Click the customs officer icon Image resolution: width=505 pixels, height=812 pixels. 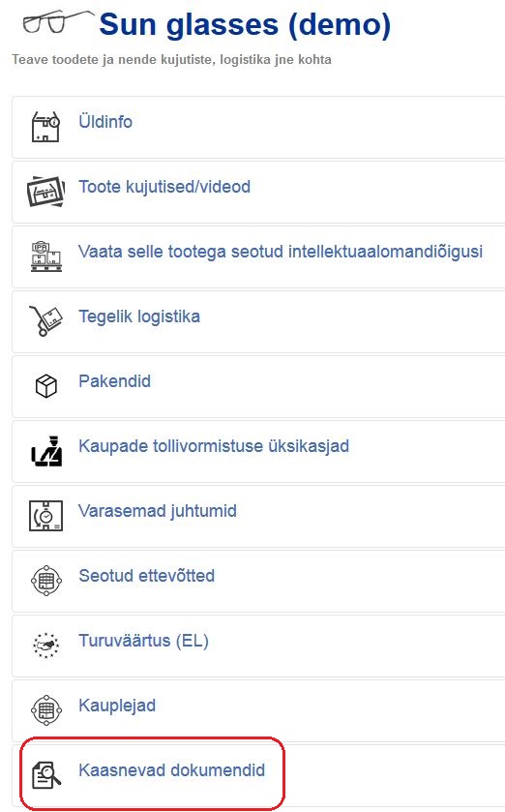coord(46,451)
